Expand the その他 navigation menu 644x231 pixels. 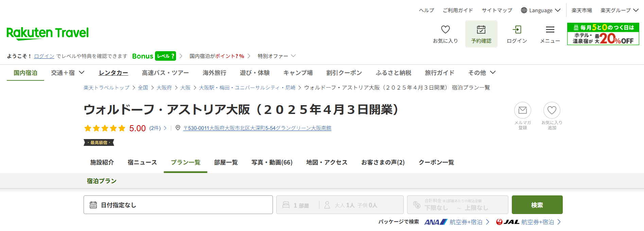coord(482,73)
